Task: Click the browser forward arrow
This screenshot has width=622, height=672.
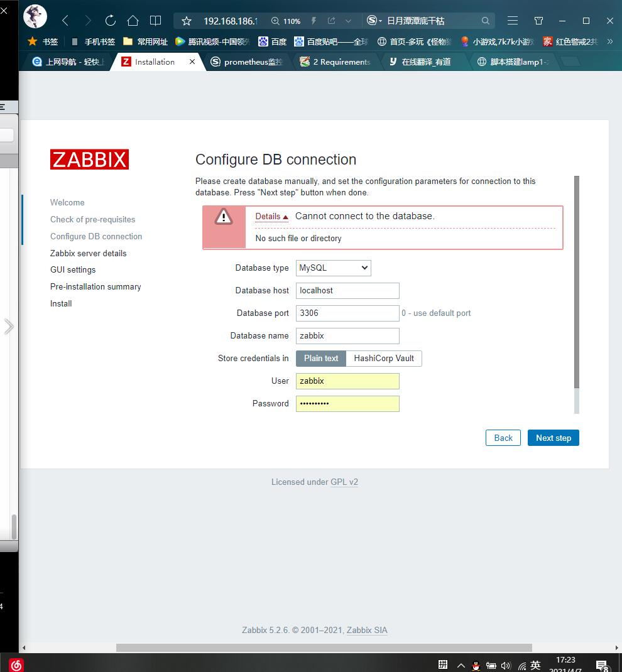Action: (88, 21)
